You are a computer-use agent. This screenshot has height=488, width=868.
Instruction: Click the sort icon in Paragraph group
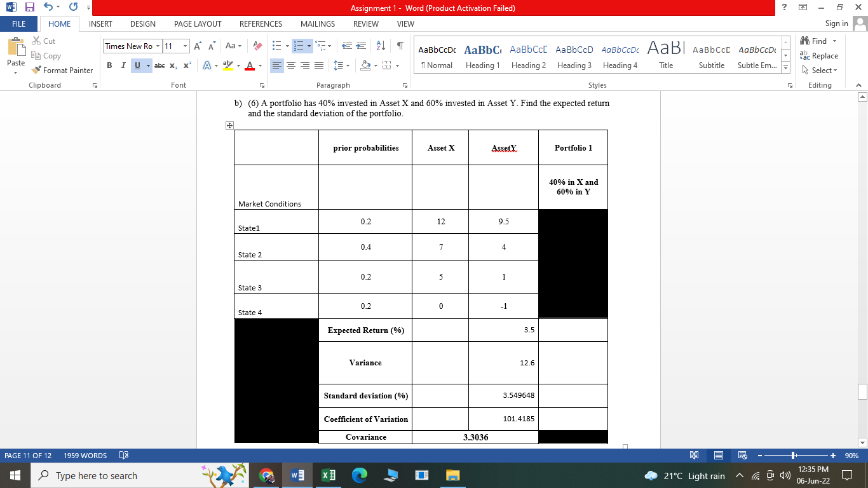click(x=381, y=46)
